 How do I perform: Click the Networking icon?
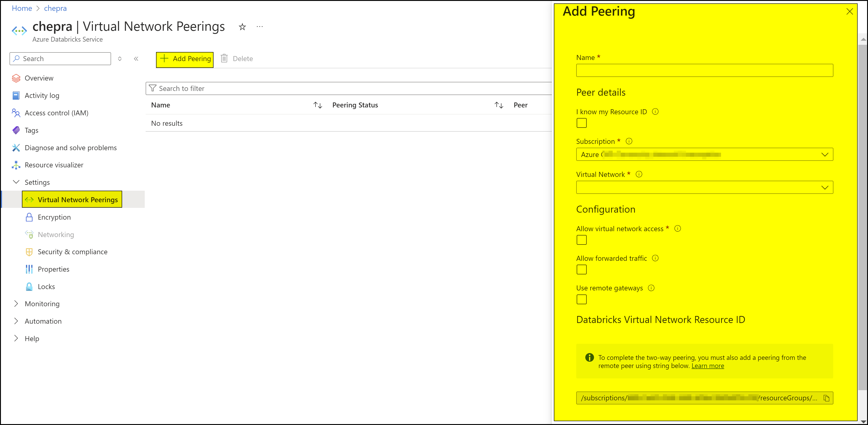click(x=29, y=235)
